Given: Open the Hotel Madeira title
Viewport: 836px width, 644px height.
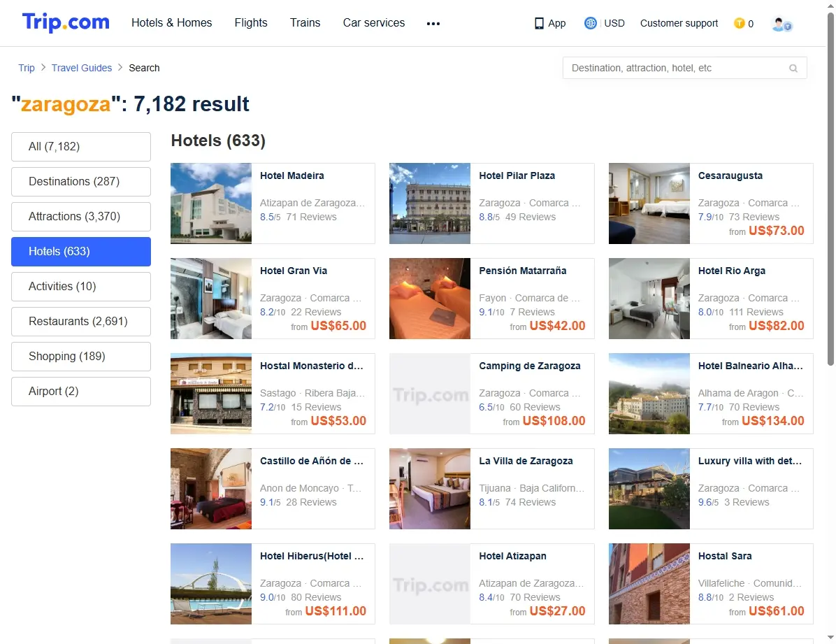Looking at the screenshot, I should 292,176.
